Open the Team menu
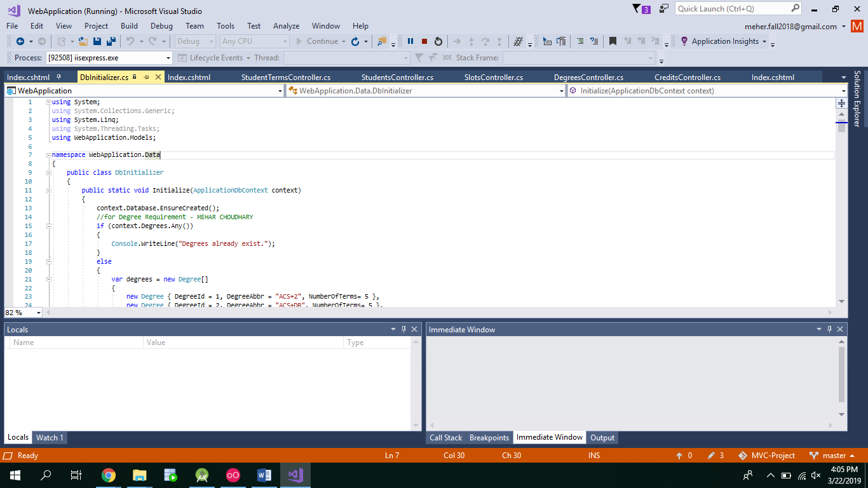This screenshot has height=488, width=868. 194,26
